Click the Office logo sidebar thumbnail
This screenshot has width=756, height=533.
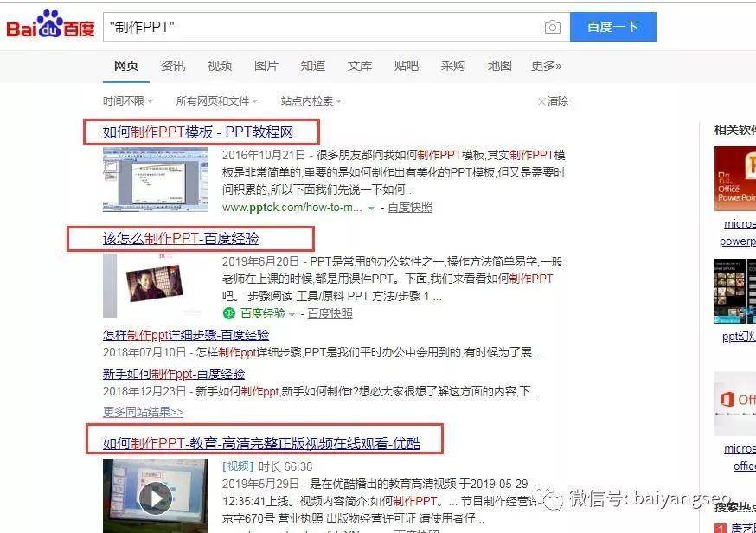(735, 403)
